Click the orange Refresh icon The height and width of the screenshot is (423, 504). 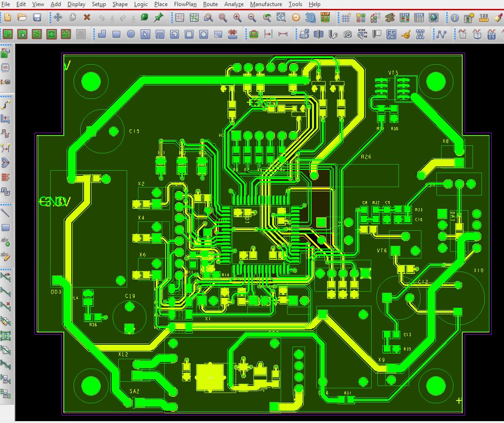296,17
